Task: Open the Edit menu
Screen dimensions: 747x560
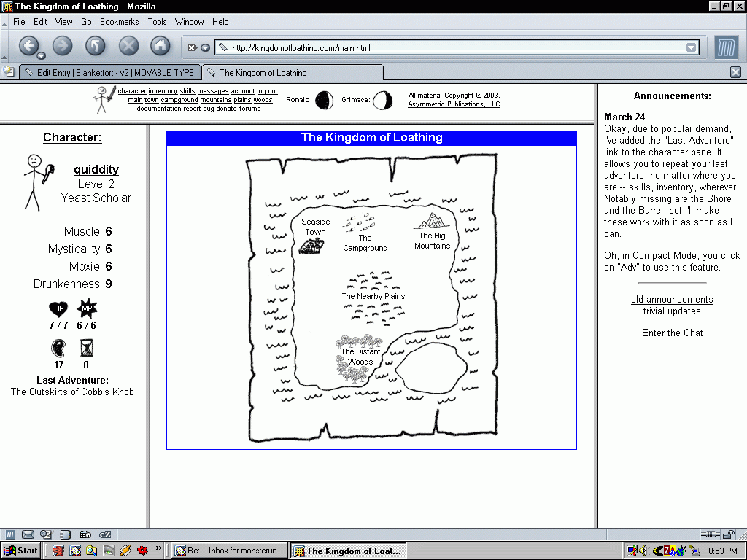Action: 40,22
